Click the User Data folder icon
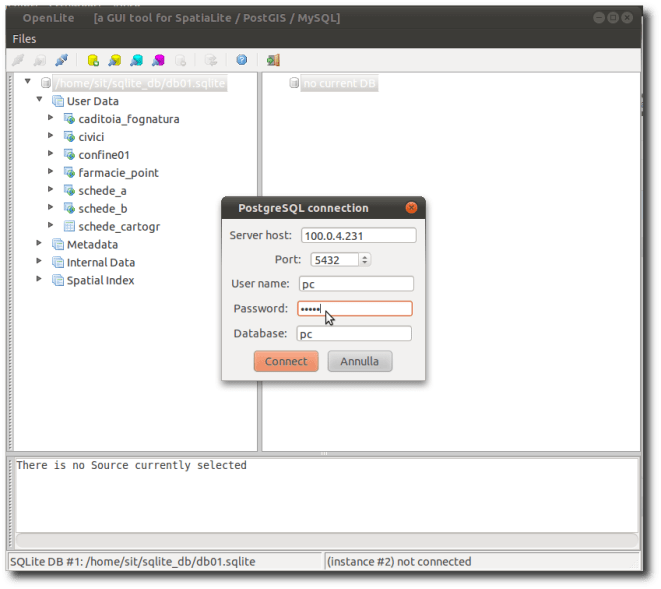Viewport: 661px width, 589px height. 58,101
